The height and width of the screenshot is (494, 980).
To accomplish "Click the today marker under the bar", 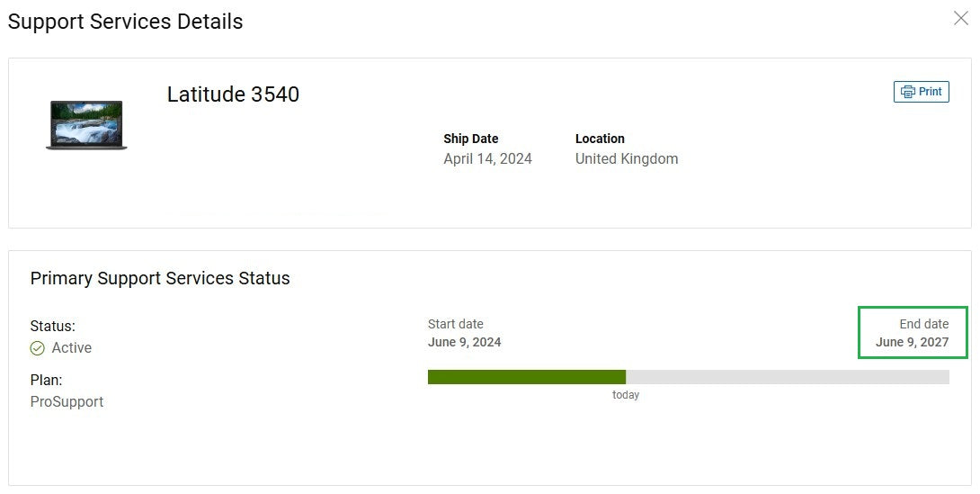I will (x=626, y=395).
